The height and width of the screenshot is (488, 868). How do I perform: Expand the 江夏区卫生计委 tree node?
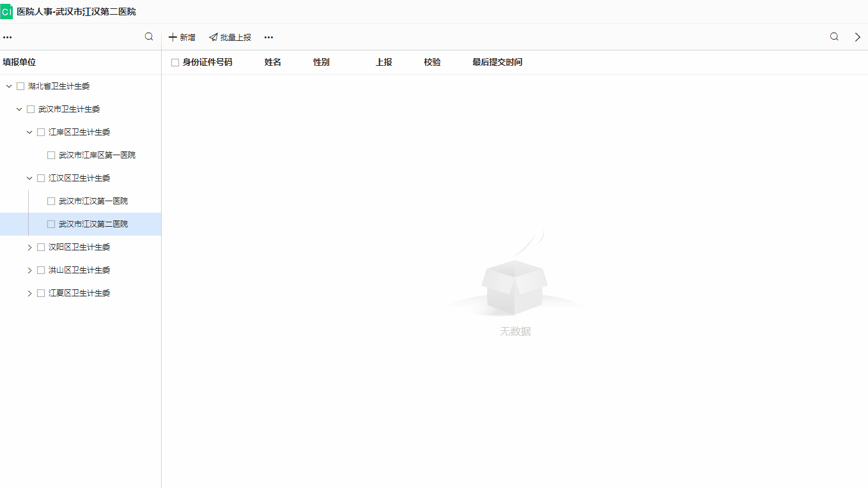[x=29, y=293]
